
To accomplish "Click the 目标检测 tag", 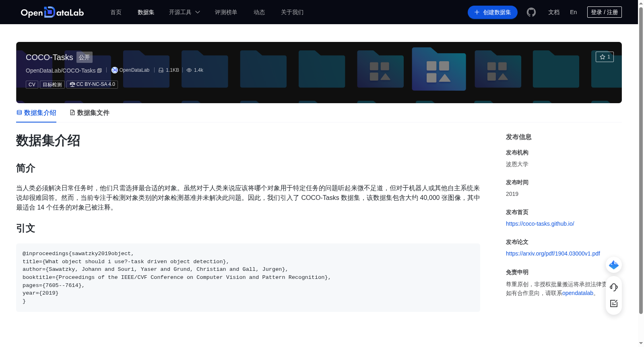I will (x=52, y=85).
